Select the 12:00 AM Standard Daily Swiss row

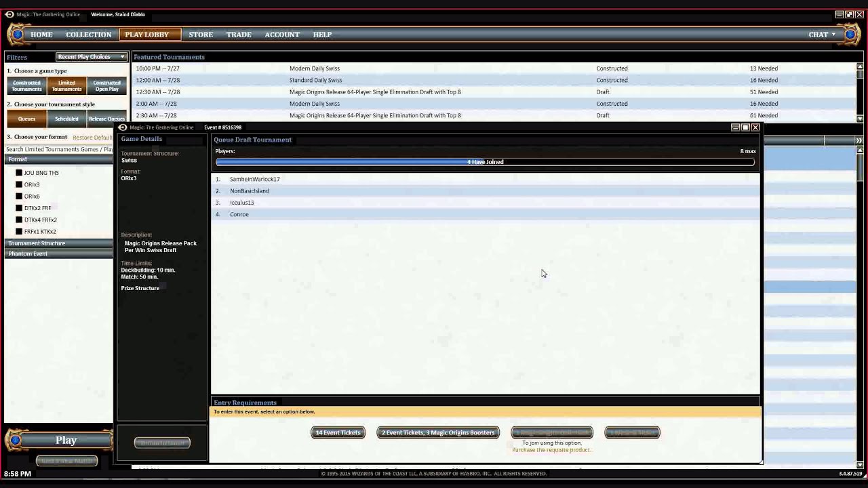coord(494,80)
